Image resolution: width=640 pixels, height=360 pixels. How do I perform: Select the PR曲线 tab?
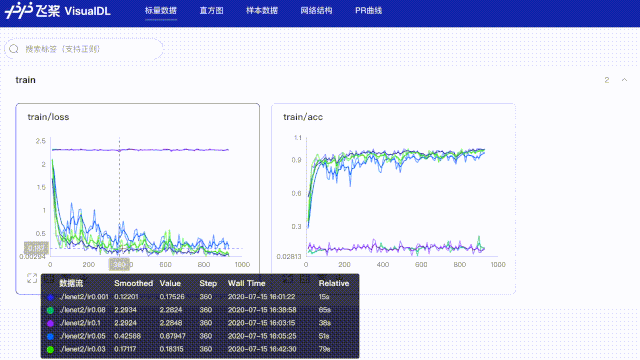point(368,11)
